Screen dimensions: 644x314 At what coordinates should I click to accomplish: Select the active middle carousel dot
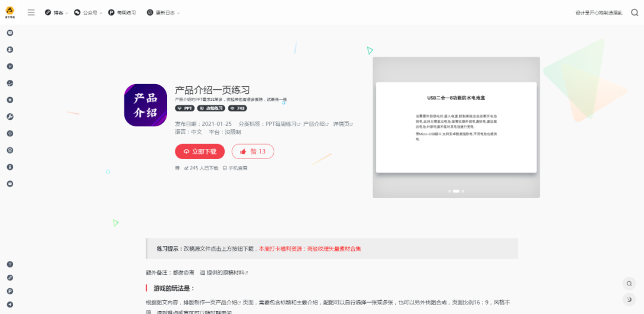coord(456,191)
